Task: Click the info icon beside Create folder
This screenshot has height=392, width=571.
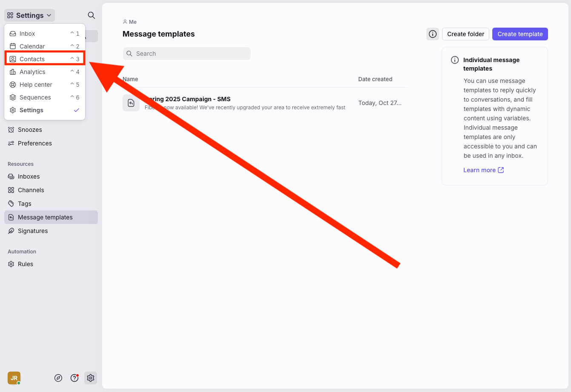Action: pos(433,34)
